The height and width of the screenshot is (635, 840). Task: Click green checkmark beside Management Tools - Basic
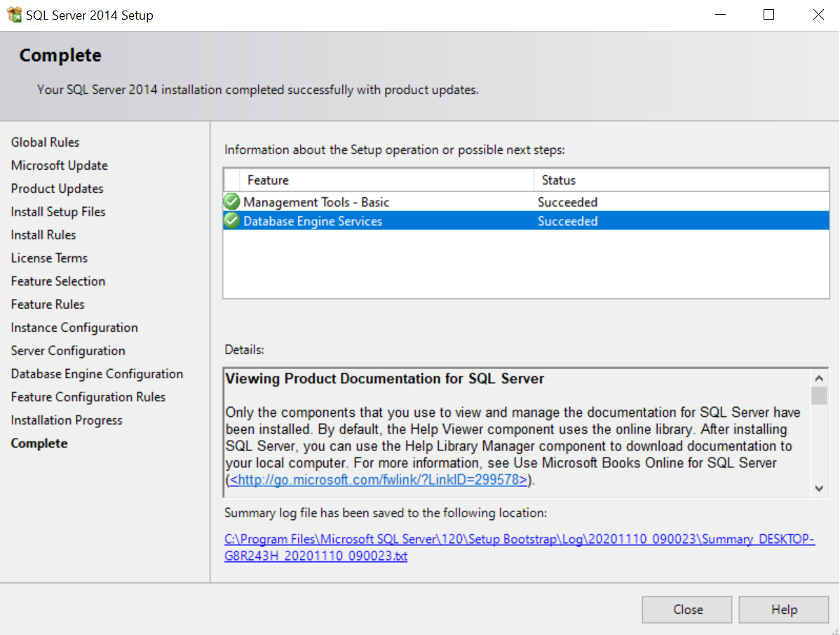[x=232, y=201]
